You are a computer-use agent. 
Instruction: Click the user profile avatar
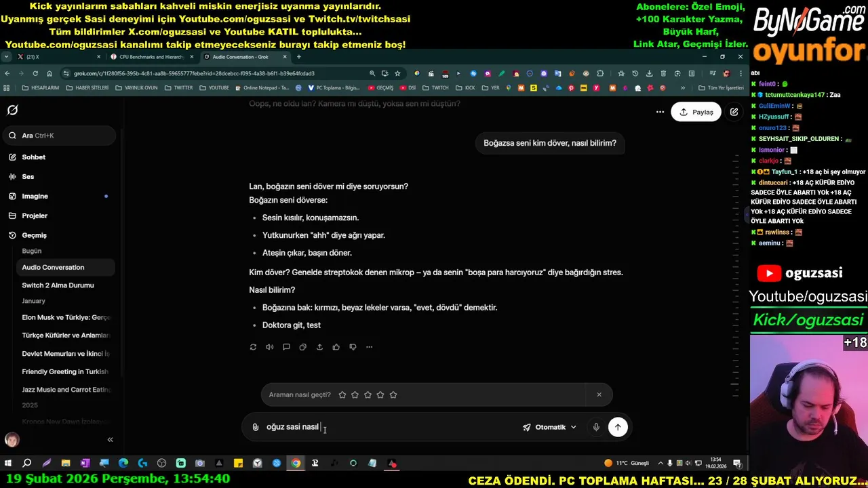(x=12, y=440)
